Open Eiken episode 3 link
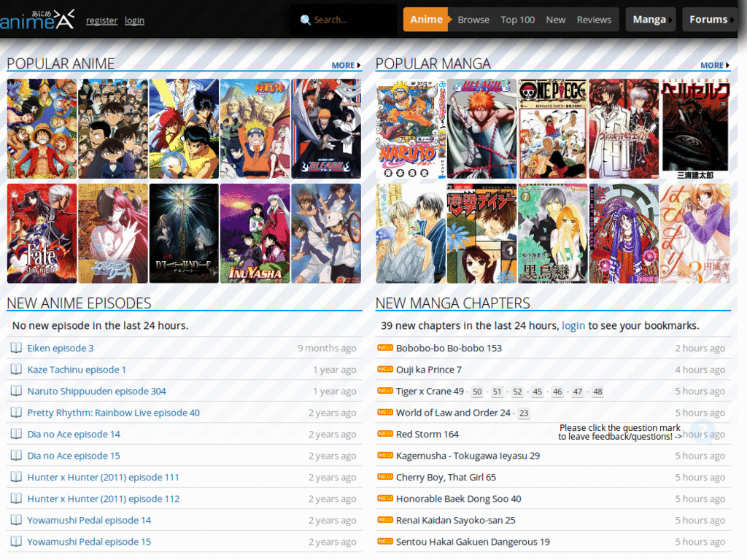This screenshot has width=747, height=560. click(x=61, y=348)
